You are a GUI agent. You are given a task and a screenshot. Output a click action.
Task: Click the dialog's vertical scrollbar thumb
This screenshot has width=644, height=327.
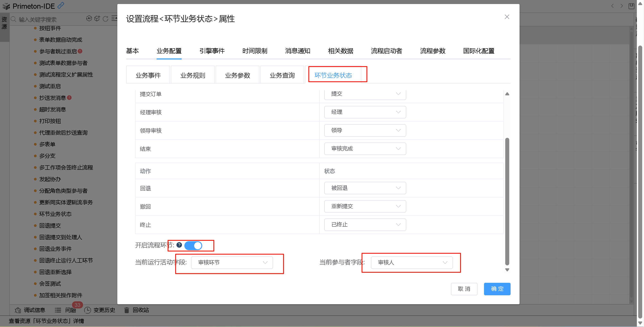point(507,201)
